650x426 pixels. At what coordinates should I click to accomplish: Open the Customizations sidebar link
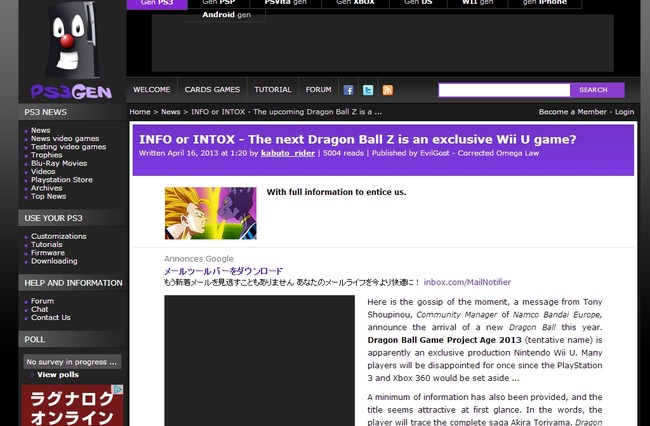59,236
